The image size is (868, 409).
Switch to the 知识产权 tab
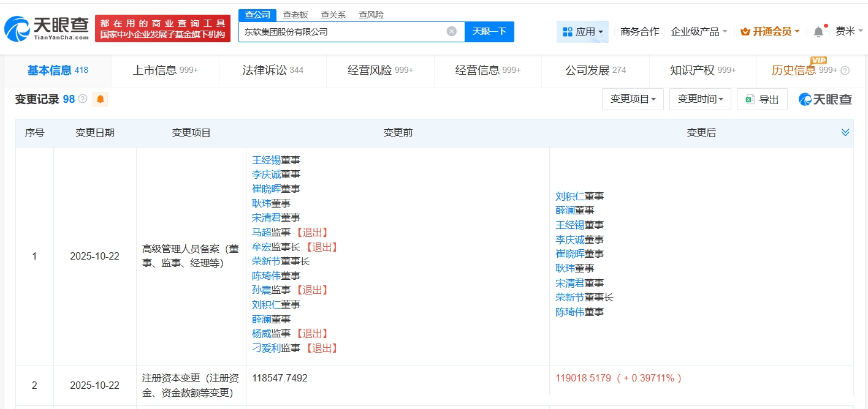click(x=702, y=70)
